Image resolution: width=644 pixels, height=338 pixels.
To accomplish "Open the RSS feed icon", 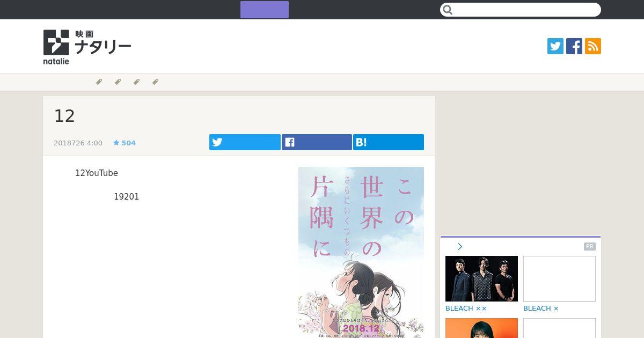I will [593, 46].
